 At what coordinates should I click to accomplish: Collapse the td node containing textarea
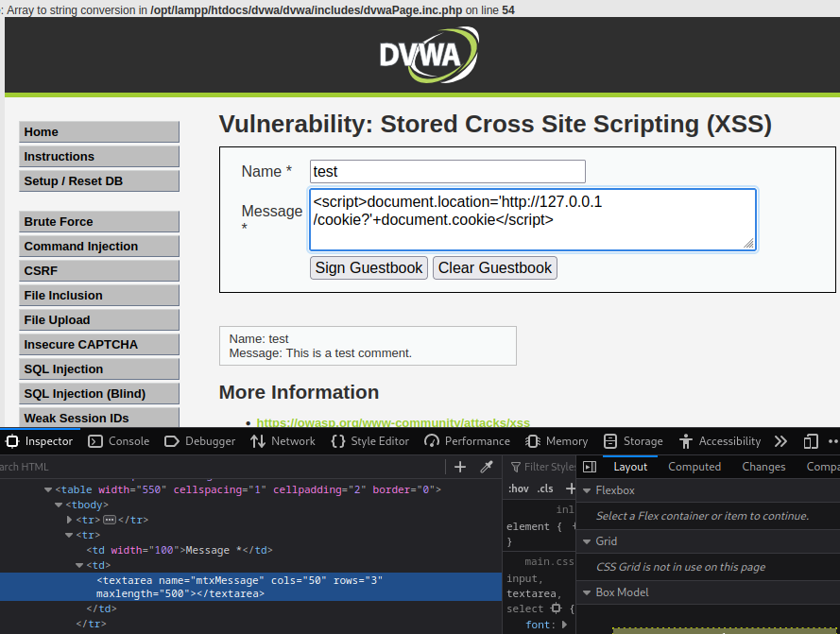[x=79, y=565]
